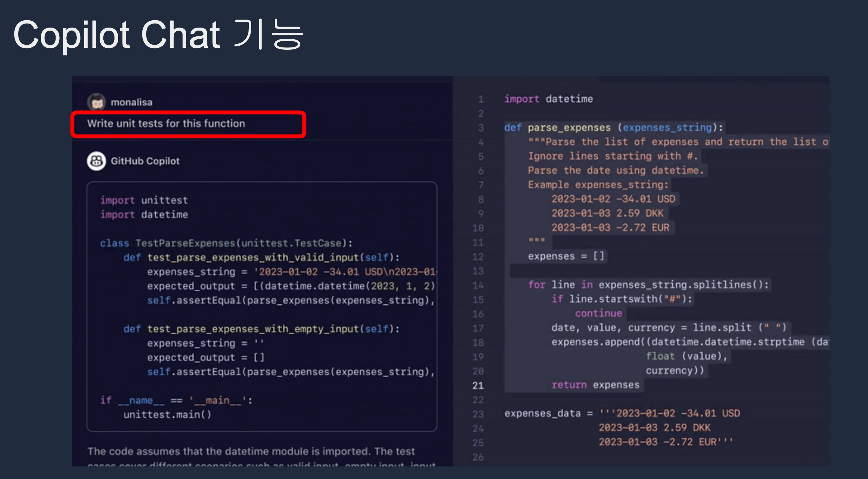Click '2023-01-02 -34.01 USD' on editor line 8
Screen dimensions: 868x479
613,199
